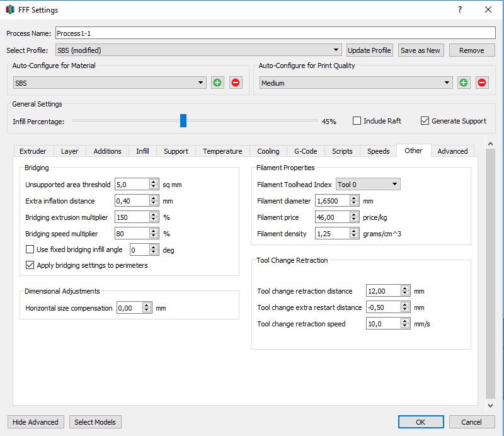Viewport: 504px width, 436px height.
Task: Toggle Use fixed bridging infill angle
Action: (x=30, y=250)
